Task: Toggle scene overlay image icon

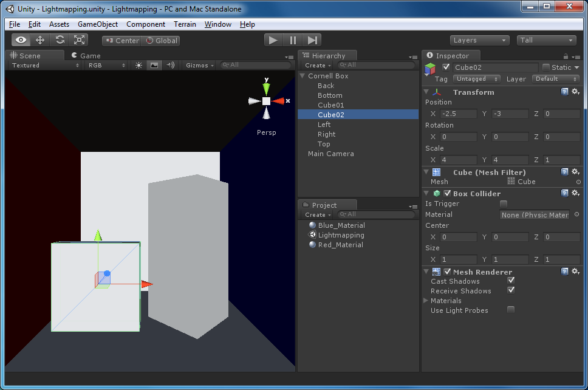Action: pos(154,65)
